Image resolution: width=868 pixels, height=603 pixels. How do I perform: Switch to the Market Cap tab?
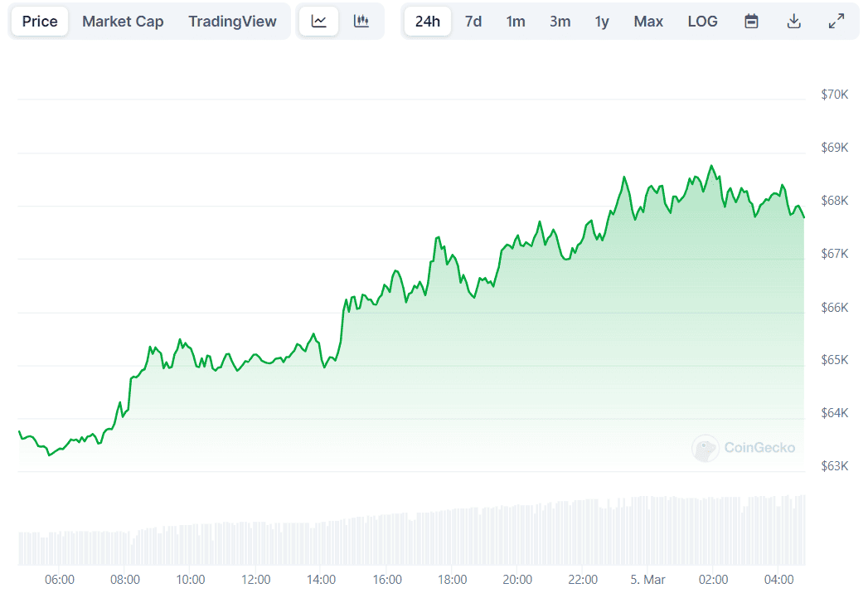[123, 22]
